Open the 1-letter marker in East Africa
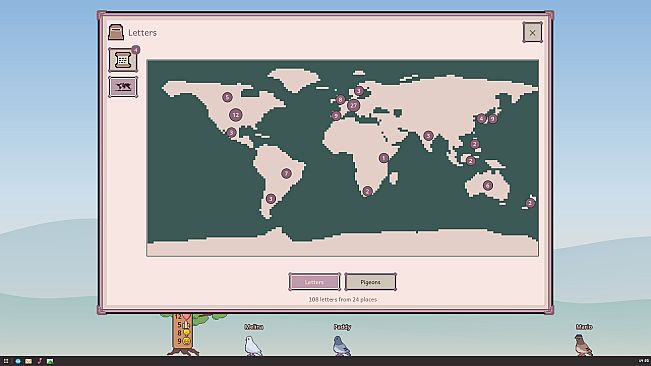 (384, 158)
